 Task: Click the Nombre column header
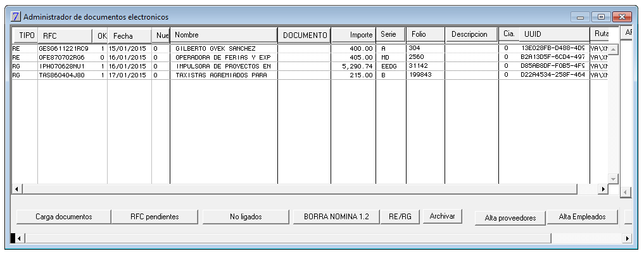pyautogui.click(x=224, y=35)
